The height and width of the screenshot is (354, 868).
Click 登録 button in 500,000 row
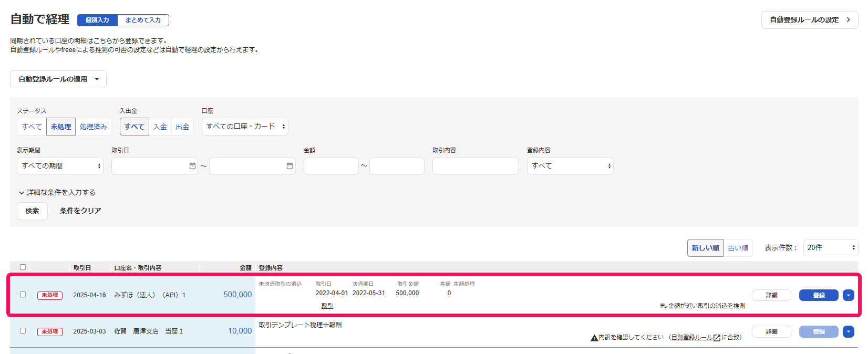click(x=819, y=295)
